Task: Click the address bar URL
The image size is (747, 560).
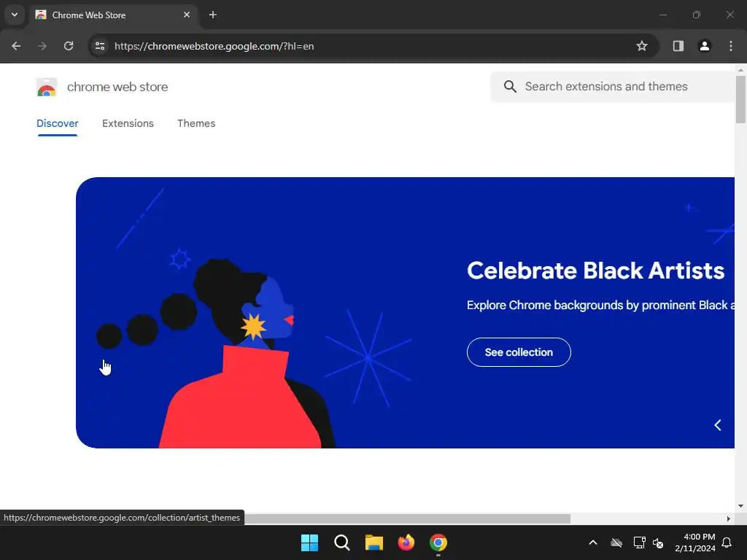Action: 214,46
